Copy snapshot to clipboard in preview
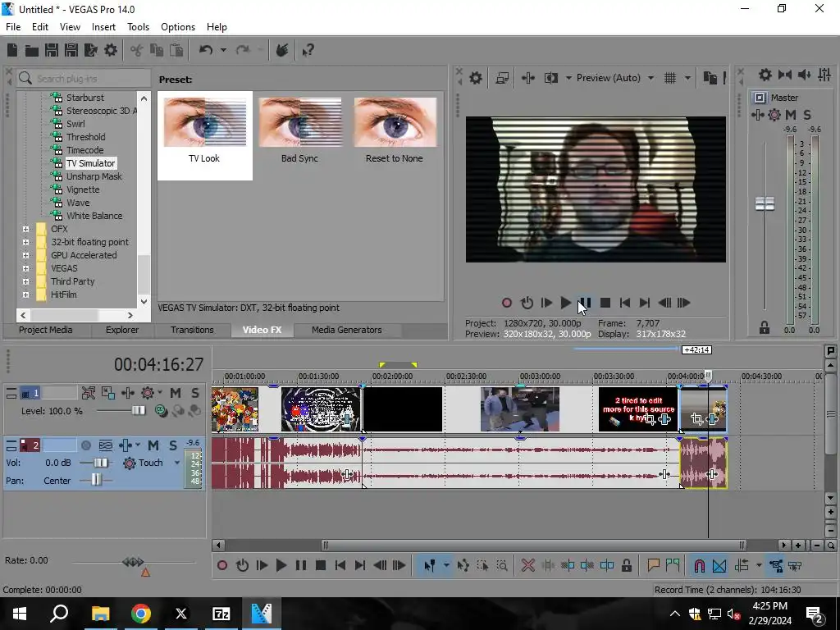Screen dimensions: 840x630 tap(710, 78)
